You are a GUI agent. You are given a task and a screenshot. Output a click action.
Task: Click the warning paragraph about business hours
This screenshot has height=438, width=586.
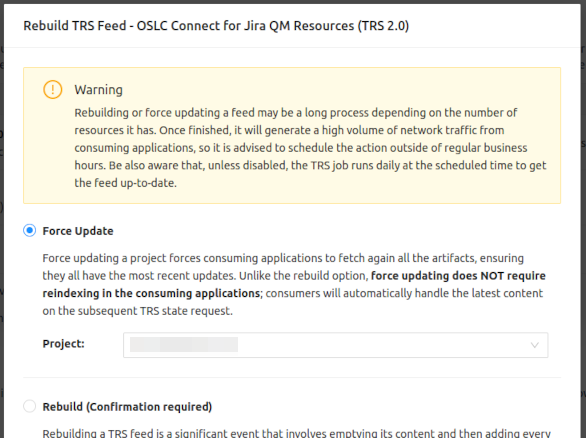310,148
